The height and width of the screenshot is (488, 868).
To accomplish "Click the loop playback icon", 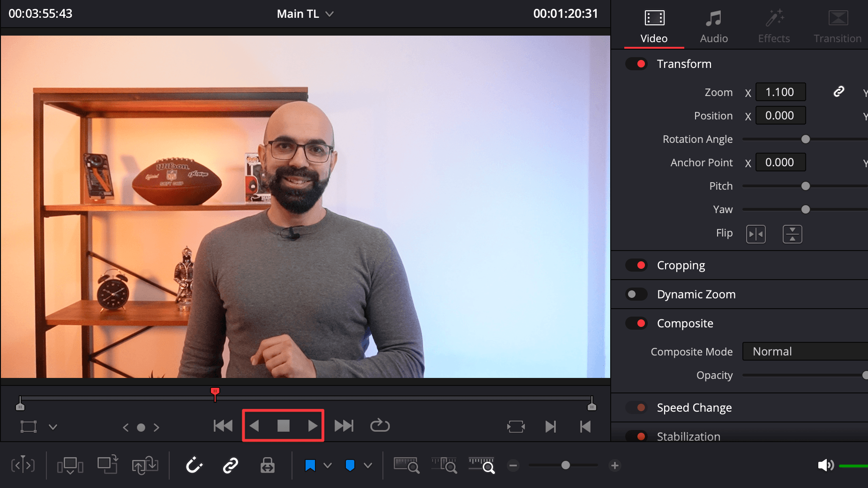I will [x=380, y=426].
